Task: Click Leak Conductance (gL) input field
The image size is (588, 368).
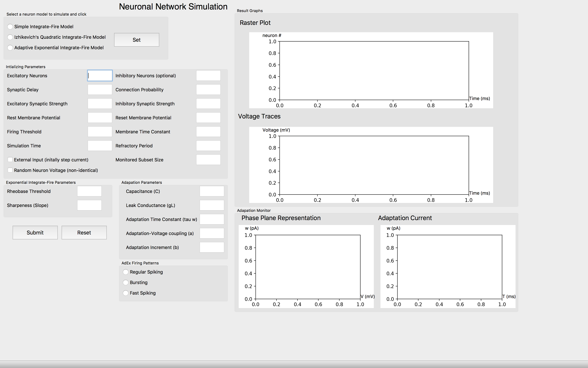Action: coord(212,205)
